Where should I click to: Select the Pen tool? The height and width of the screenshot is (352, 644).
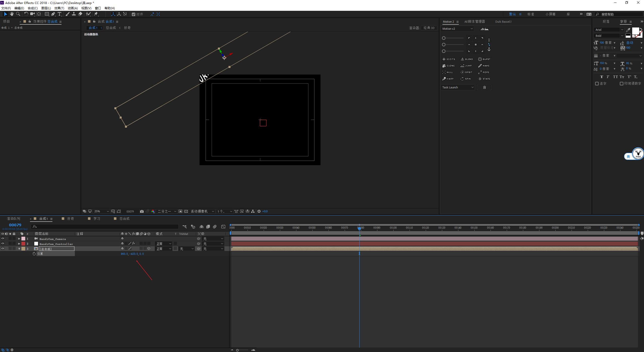(x=53, y=14)
